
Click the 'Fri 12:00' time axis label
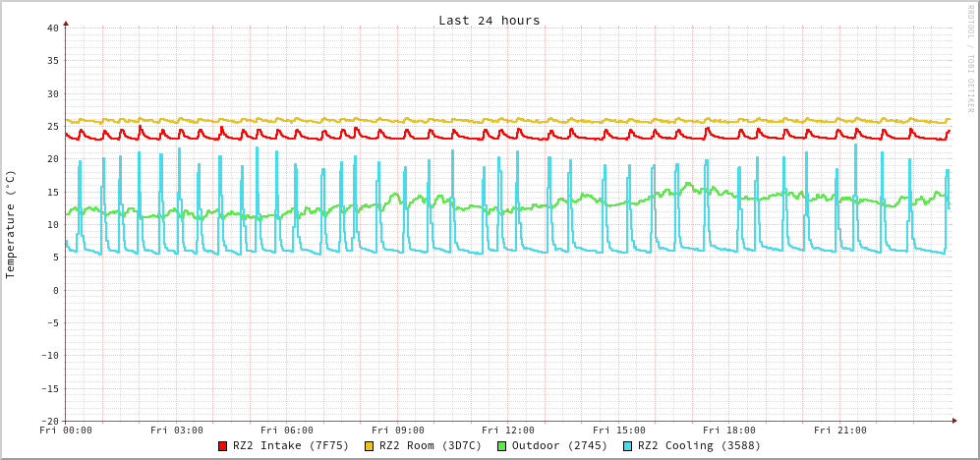[508, 431]
